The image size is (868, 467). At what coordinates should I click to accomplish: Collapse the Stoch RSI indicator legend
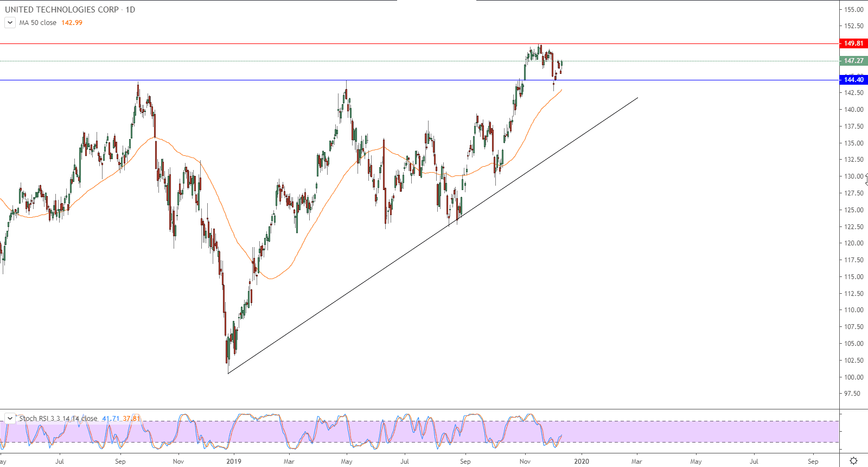point(10,418)
